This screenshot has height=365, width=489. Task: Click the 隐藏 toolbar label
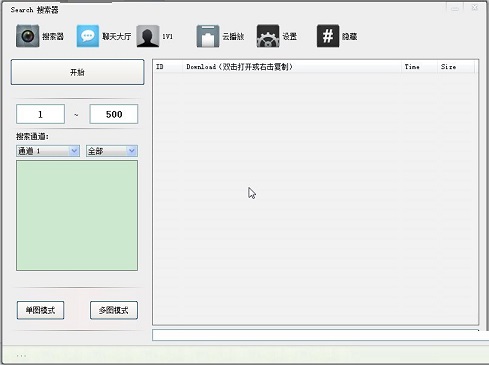[x=350, y=36]
